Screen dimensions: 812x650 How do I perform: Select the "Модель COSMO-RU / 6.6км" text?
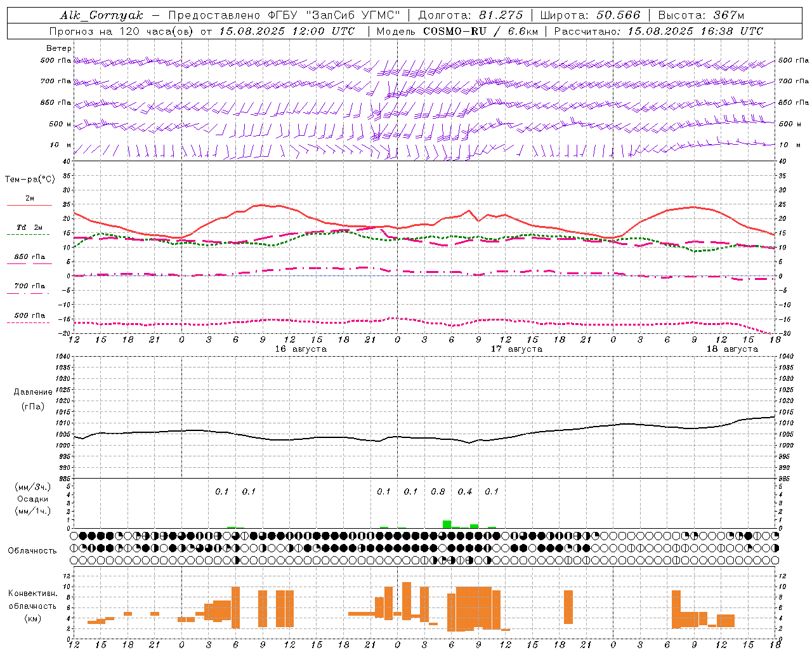pos(457,31)
